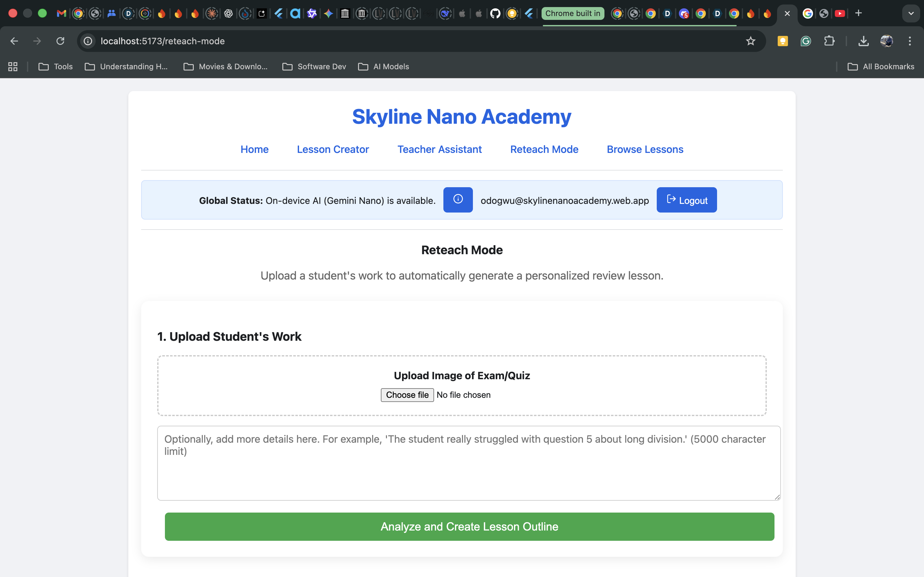Open the Software Dev bookmark folder
Screen dimensions: 924x577
click(314, 66)
